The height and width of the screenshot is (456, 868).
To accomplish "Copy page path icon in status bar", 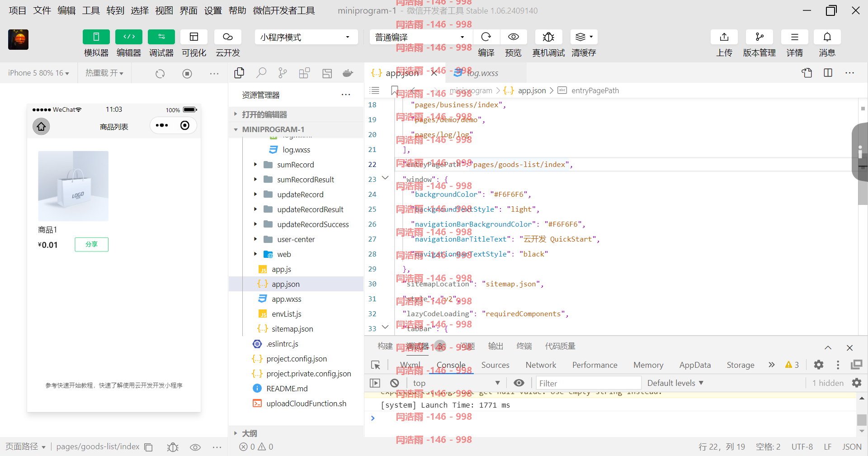I will [148, 447].
